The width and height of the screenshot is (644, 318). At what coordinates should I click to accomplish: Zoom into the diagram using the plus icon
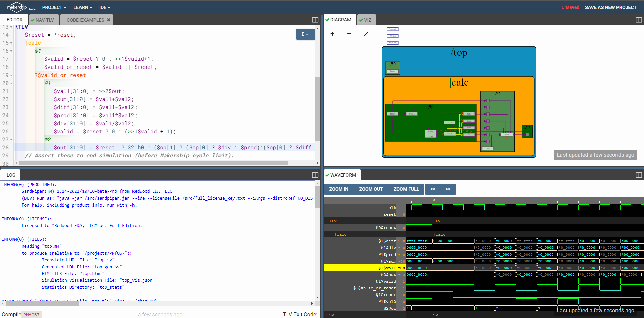[332, 34]
